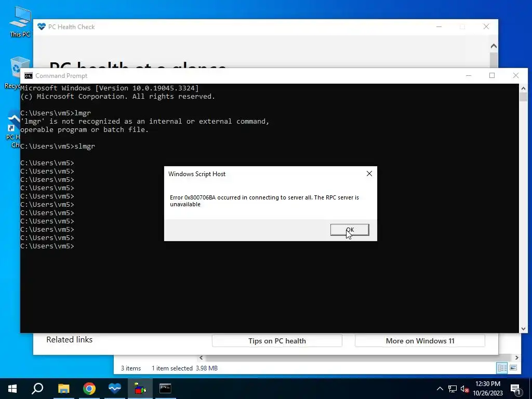Minimize the PC Health Check window
532x399 pixels.
(x=439, y=26)
